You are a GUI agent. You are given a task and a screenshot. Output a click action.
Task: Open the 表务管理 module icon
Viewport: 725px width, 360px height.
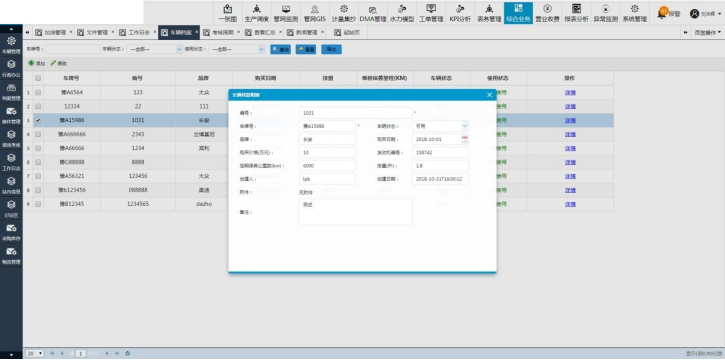click(489, 13)
